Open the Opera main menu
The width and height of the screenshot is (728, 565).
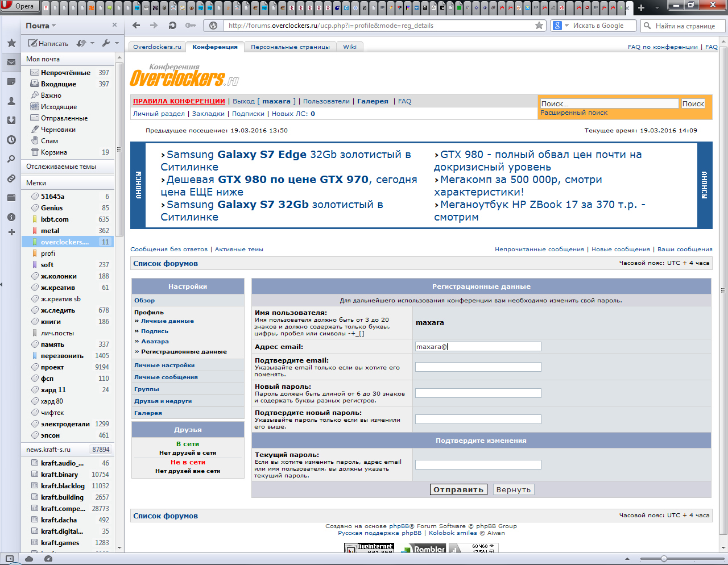click(19, 6)
